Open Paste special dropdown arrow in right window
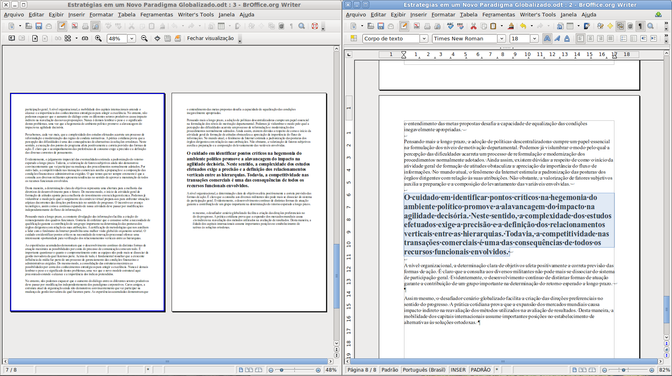Viewport: 672px width, 376px height. [x=502, y=26]
